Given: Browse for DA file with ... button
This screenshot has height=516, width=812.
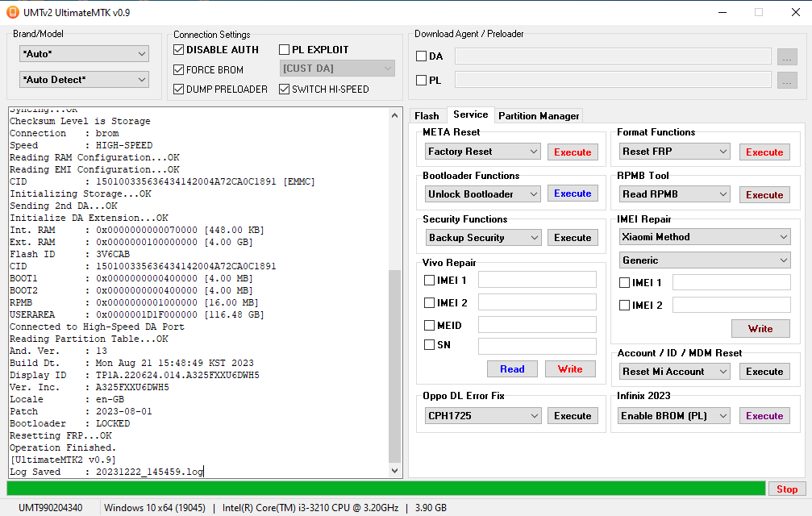Looking at the screenshot, I should click(787, 56).
